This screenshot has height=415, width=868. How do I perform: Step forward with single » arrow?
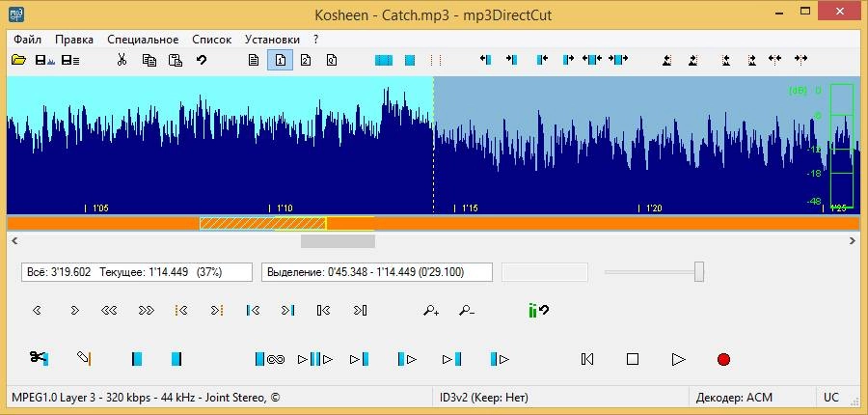coord(74,310)
